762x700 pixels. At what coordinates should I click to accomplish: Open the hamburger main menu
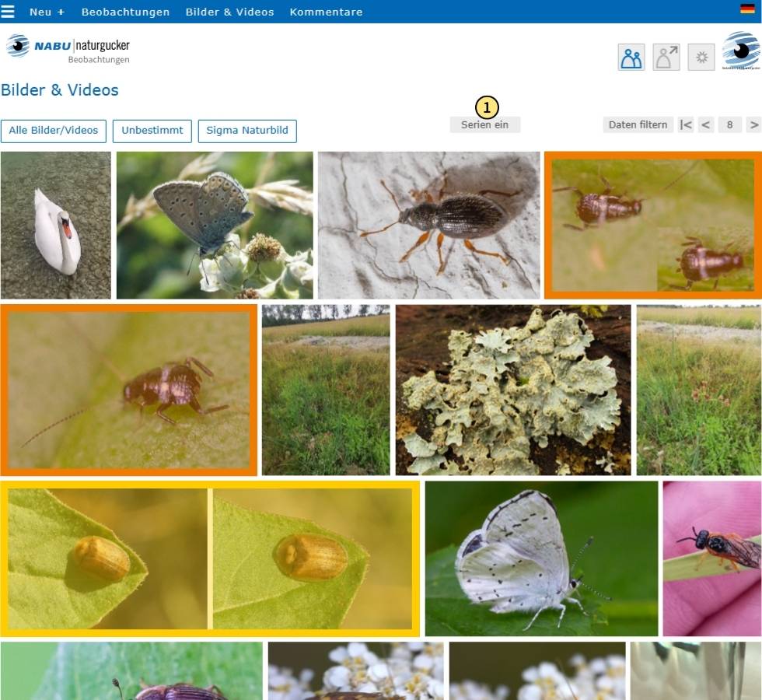(x=8, y=11)
